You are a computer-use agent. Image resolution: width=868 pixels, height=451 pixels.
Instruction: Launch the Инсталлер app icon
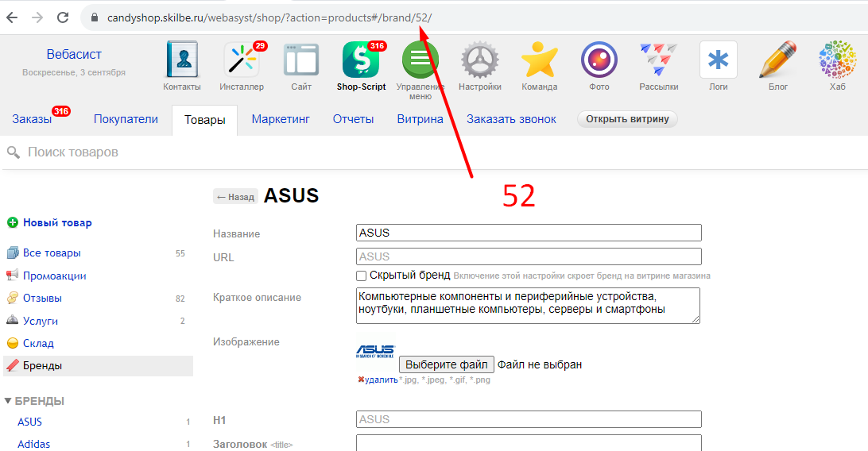tap(242, 61)
